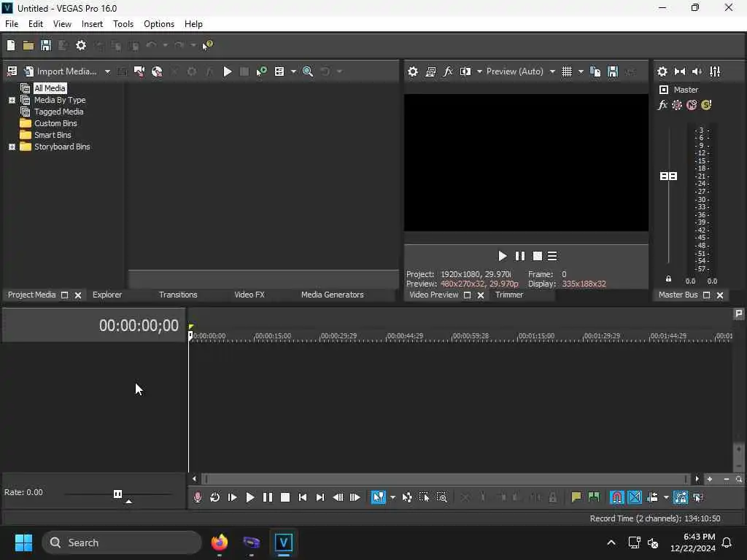Stop playback in the timeline transport
The height and width of the screenshot is (560, 747).
[x=285, y=497]
